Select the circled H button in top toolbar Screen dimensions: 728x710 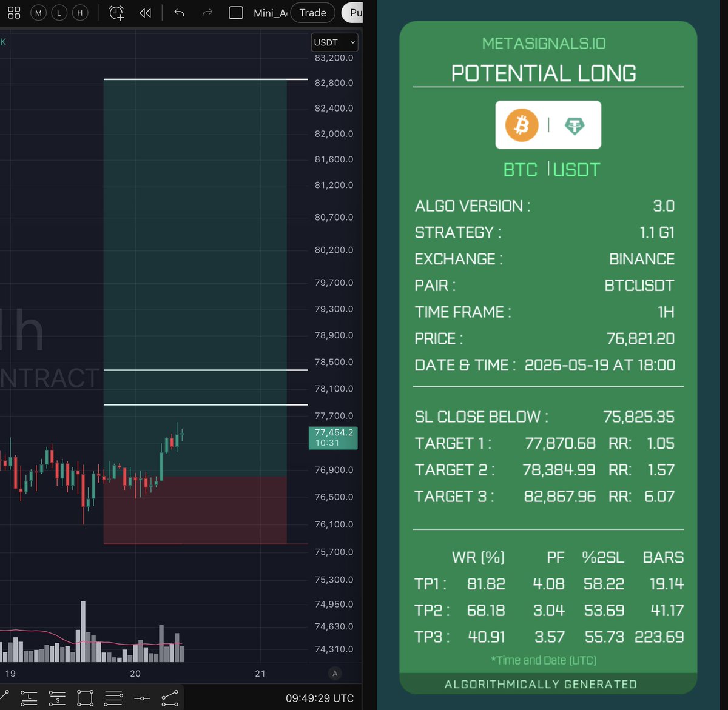tap(79, 13)
